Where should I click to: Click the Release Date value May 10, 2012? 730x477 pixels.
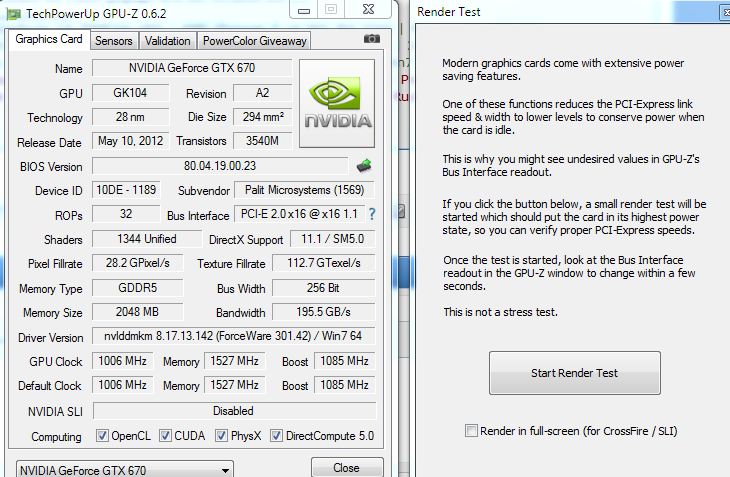click(x=130, y=141)
